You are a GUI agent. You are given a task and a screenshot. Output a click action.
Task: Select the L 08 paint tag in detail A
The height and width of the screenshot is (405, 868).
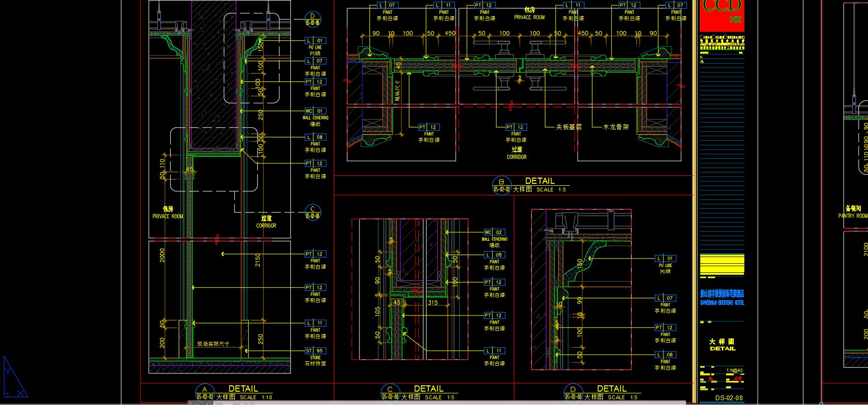315,137
